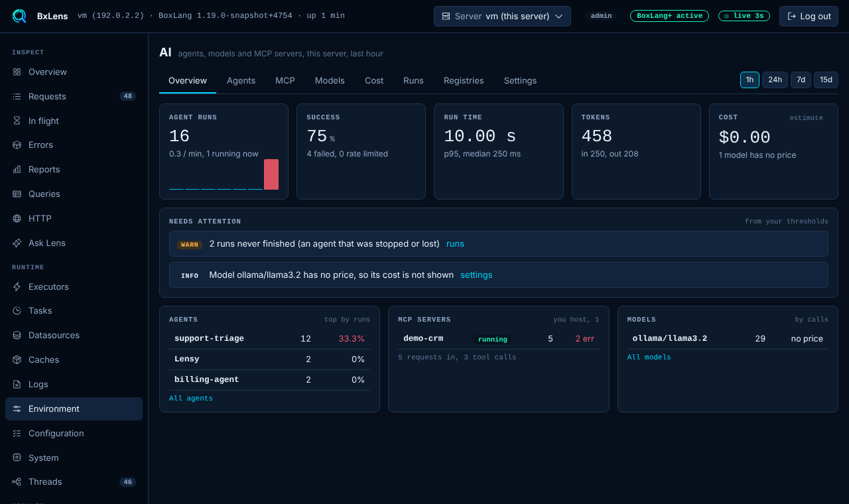The width and height of the screenshot is (849, 504).
Task: Select the 24h time range
Action: pos(775,80)
